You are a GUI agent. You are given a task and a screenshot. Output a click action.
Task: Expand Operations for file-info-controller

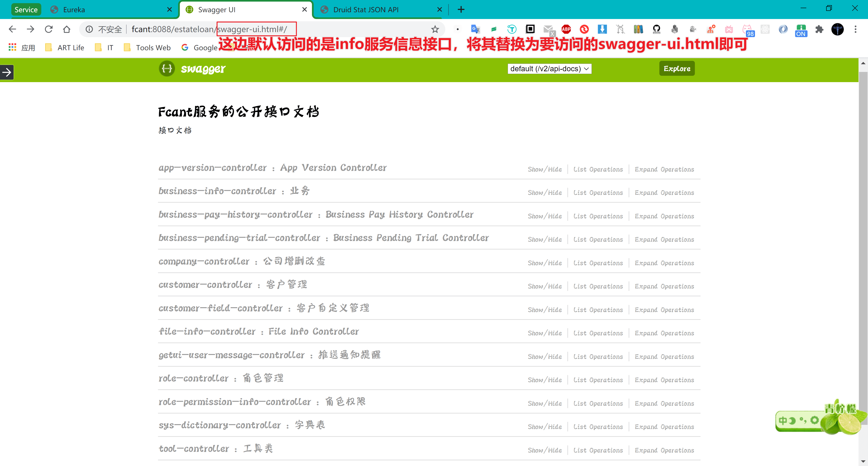click(664, 333)
